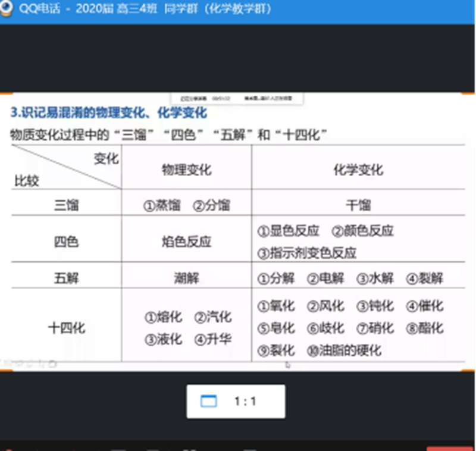Click the 物理变化 column header
The height and width of the screenshot is (451, 476).
(x=186, y=170)
